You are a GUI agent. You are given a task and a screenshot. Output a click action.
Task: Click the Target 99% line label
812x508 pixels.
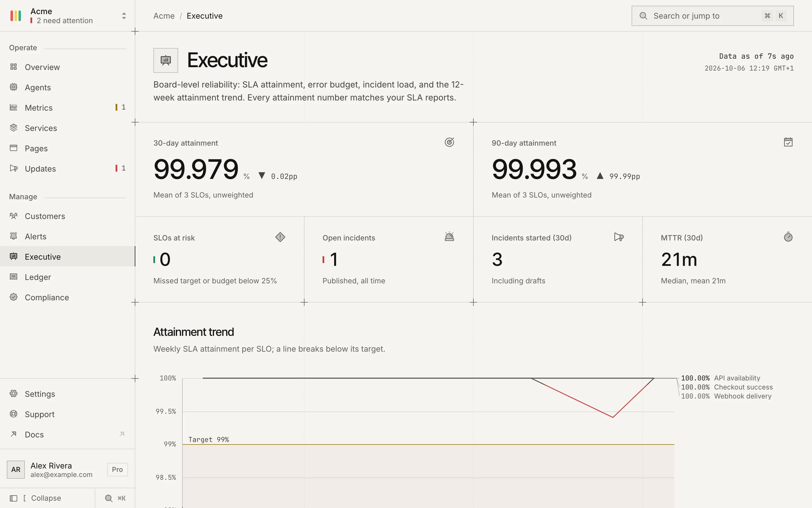point(209,439)
